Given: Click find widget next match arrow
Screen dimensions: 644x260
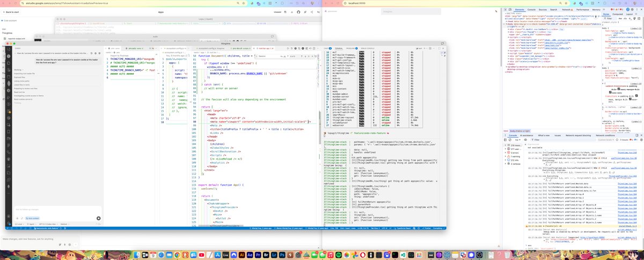Looking at the screenshot, I should 306,56.
